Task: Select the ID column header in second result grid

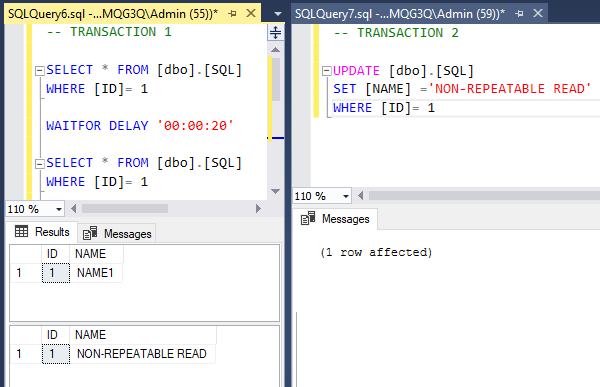Action: (55, 335)
